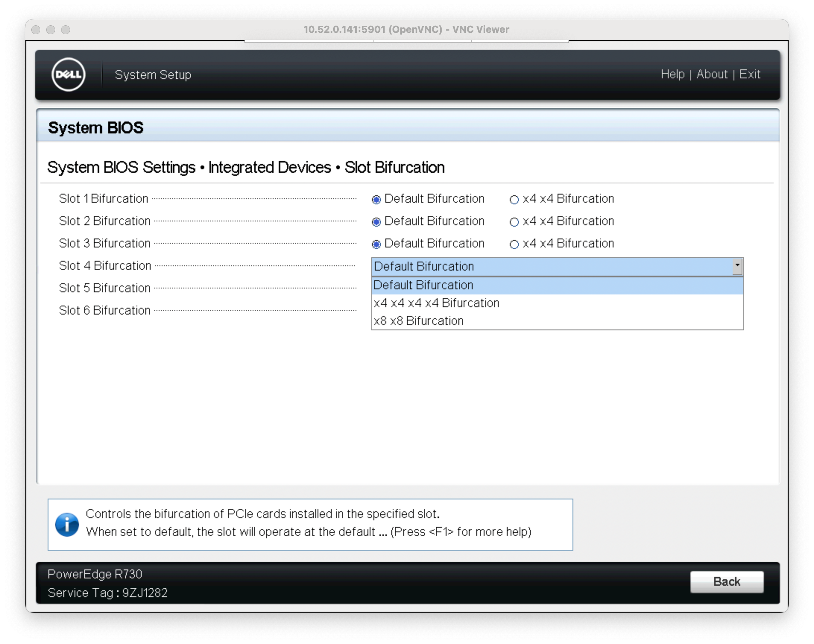This screenshot has width=814, height=644.
Task: Choose x4 x4 x4 x4 Bifurcation option
Action: point(557,303)
